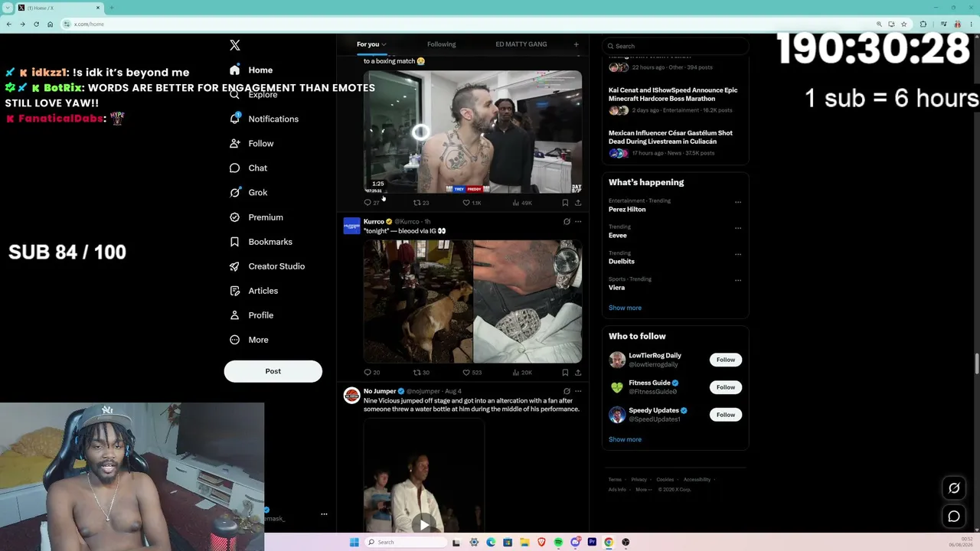
Task: Open options for Eevee trend
Action: coord(738,228)
